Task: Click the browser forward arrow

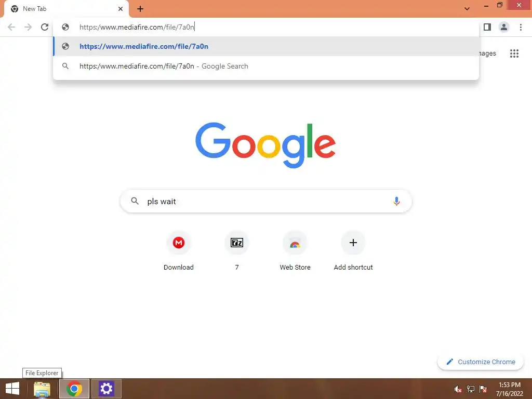Action: pos(28,27)
